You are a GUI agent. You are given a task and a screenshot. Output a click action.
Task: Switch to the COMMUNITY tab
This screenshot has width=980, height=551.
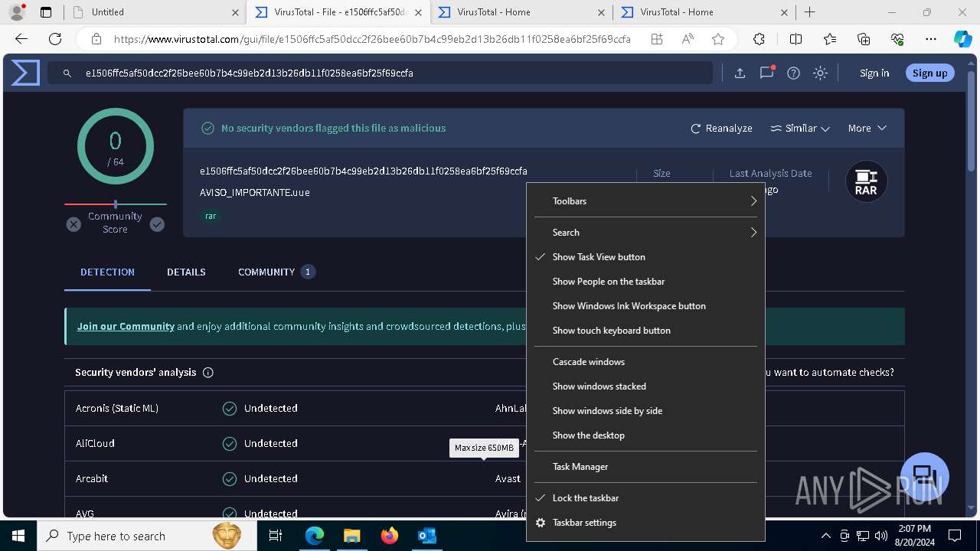coord(276,272)
